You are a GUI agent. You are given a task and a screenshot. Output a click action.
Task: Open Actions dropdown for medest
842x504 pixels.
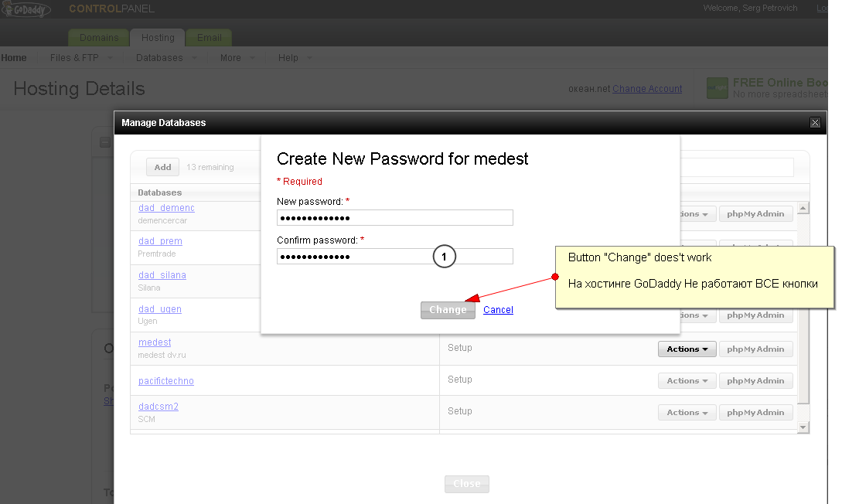687,349
